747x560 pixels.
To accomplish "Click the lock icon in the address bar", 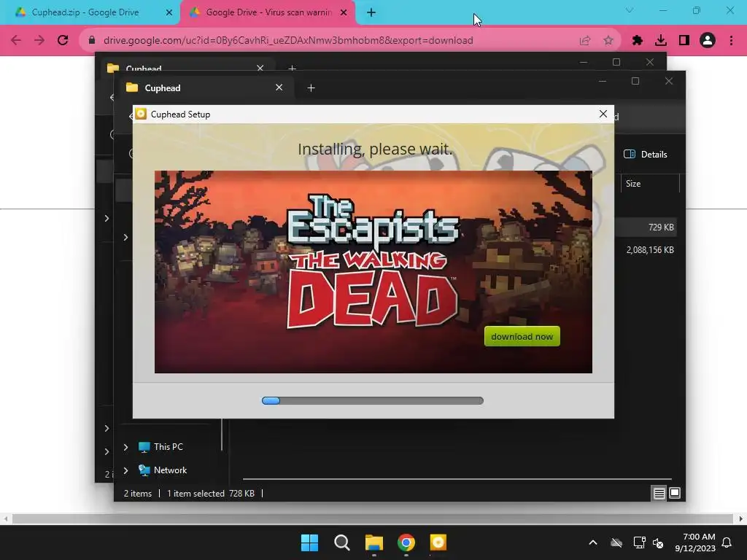I will click(92, 40).
